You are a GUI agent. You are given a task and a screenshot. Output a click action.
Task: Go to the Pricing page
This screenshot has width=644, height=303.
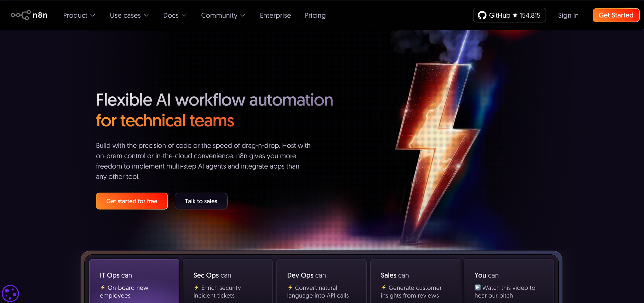[x=315, y=15]
